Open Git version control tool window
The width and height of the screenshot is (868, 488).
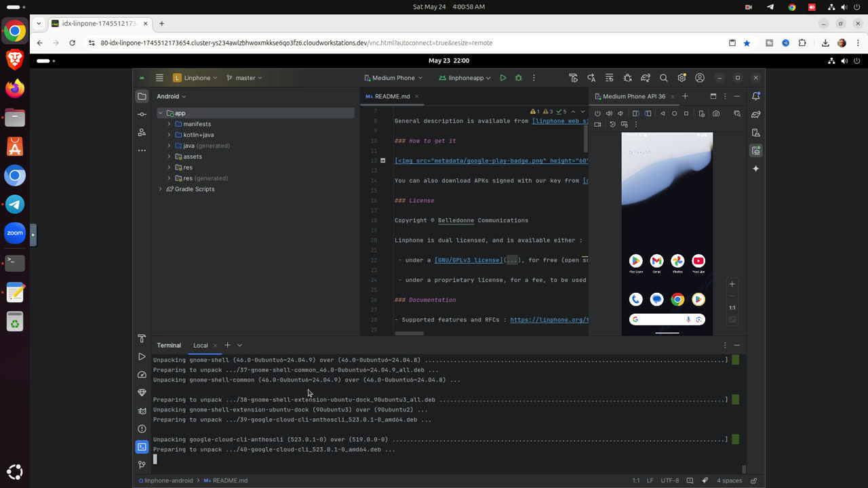tap(142, 465)
